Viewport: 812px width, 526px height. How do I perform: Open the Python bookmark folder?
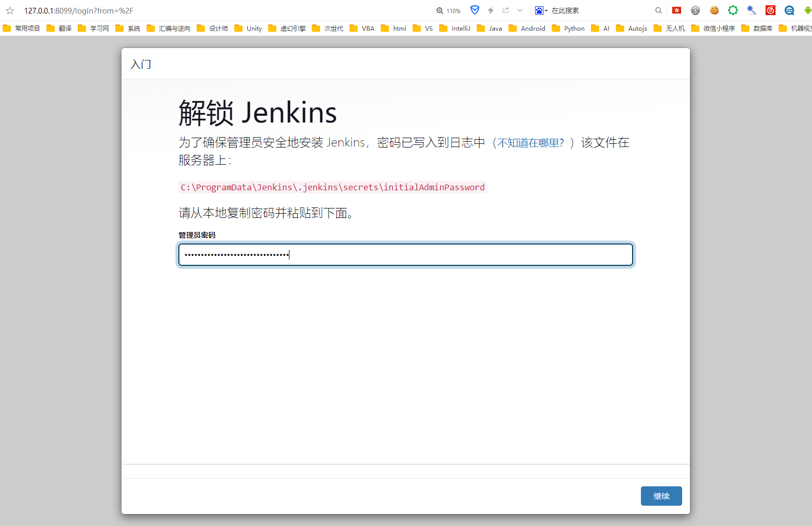tap(568, 28)
